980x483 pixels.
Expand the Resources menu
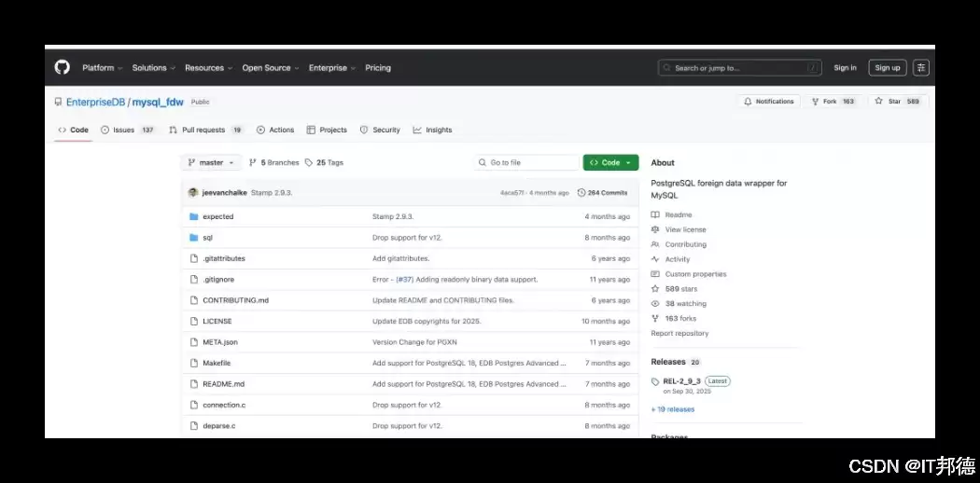click(x=209, y=68)
